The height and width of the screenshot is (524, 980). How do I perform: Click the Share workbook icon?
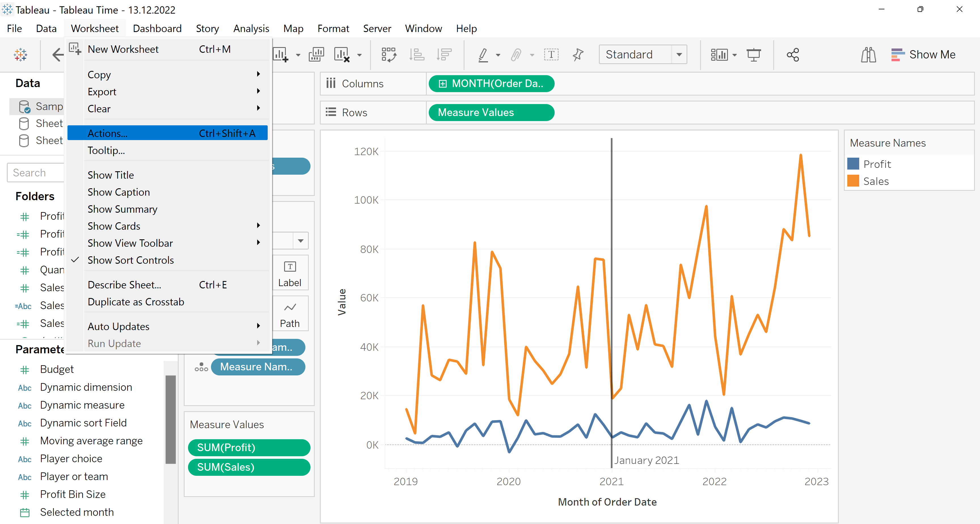pyautogui.click(x=793, y=55)
